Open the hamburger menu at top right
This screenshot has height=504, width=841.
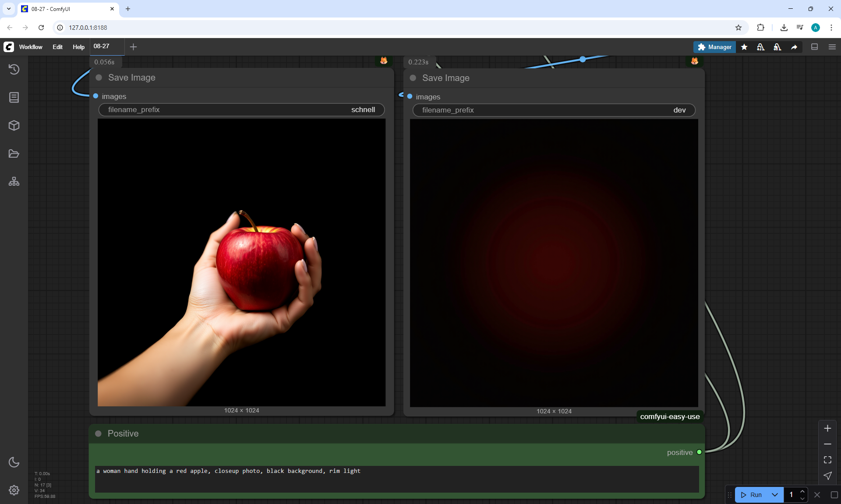[832, 47]
